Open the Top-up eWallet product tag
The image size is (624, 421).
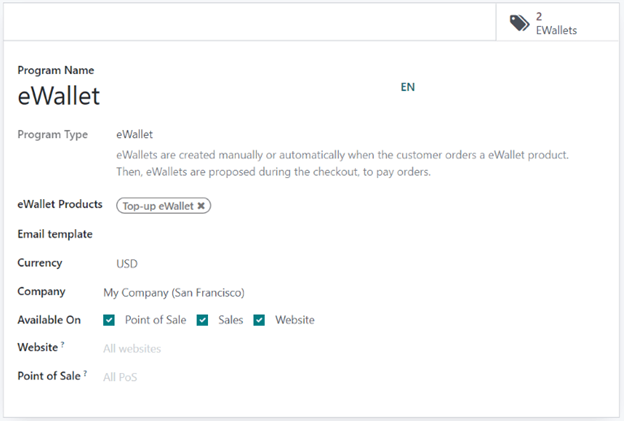157,206
